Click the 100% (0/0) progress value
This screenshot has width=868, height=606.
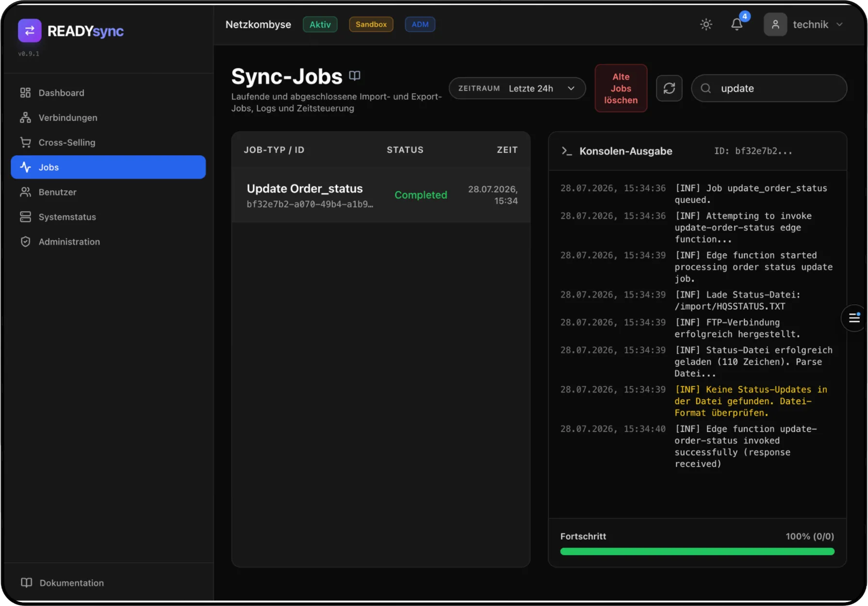click(x=810, y=536)
